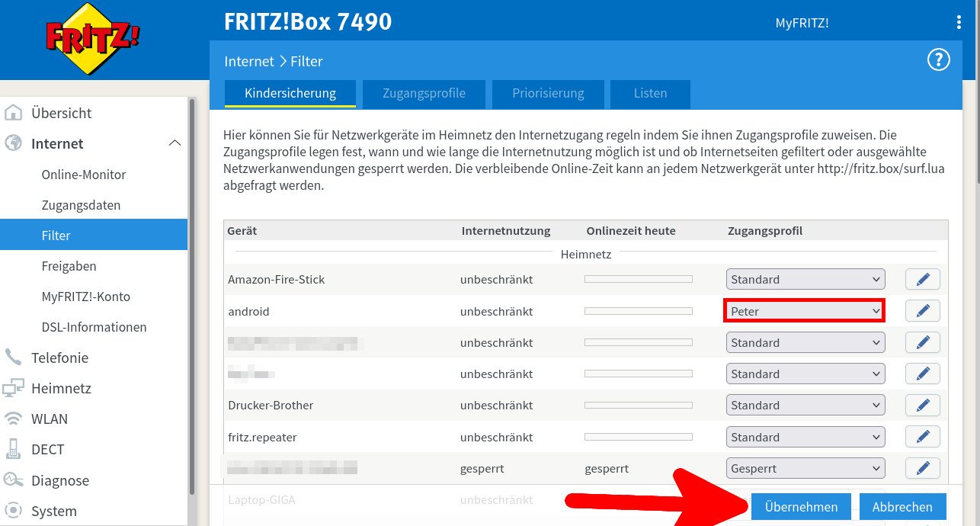The height and width of the screenshot is (526, 980).
Task: Click the Abbrechen button
Action: coord(902,507)
